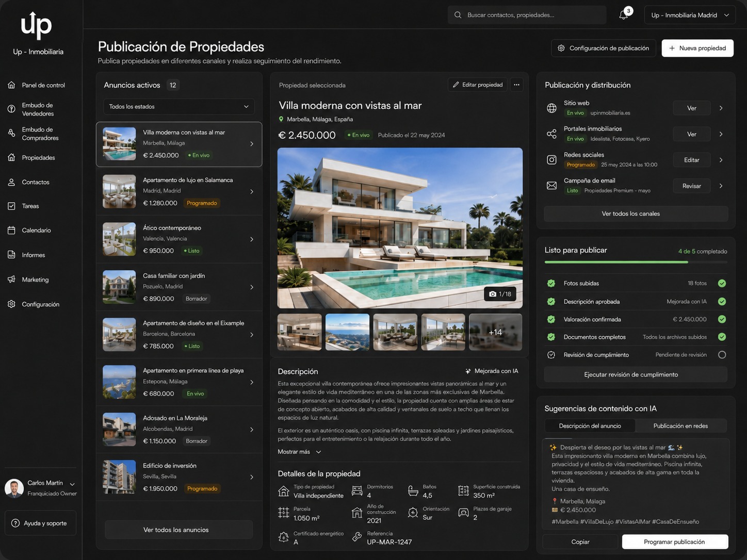Toggle Documentos completos green check
Image resolution: width=747 pixels, height=560 pixels.
[722, 337]
